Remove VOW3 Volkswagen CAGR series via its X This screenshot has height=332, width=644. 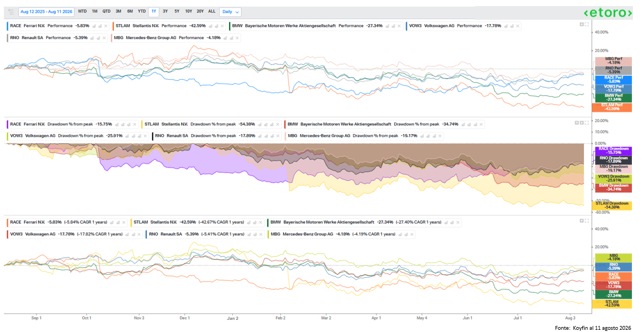click(139, 234)
